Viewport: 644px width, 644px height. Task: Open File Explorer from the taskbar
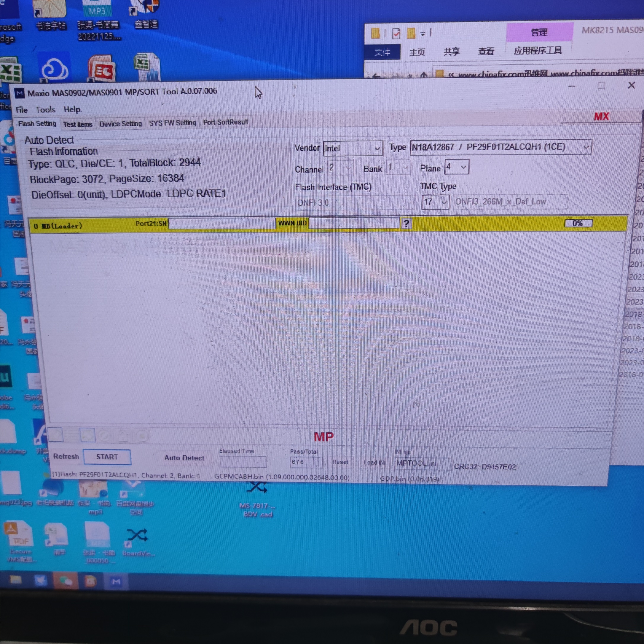pyautogui.click(x=15, y=581)
